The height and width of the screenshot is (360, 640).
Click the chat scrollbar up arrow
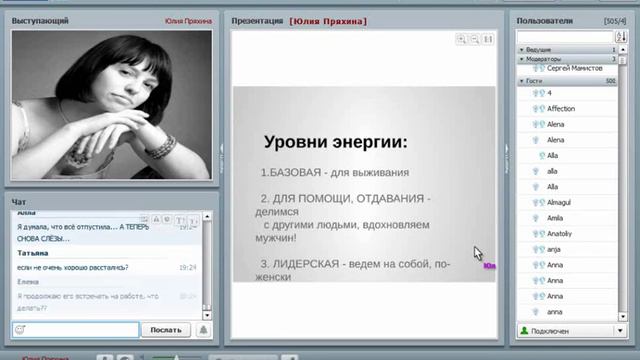point(207,216)
